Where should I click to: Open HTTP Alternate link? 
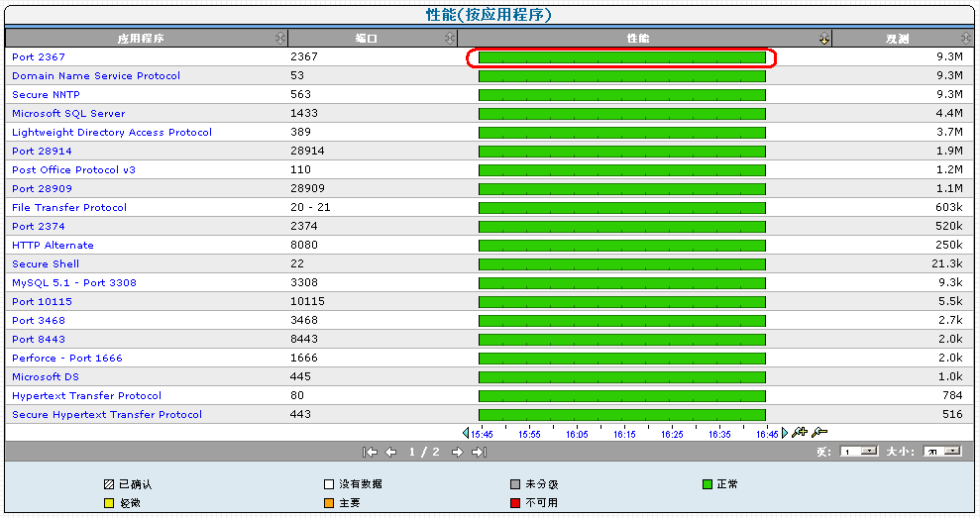(54, 245)
